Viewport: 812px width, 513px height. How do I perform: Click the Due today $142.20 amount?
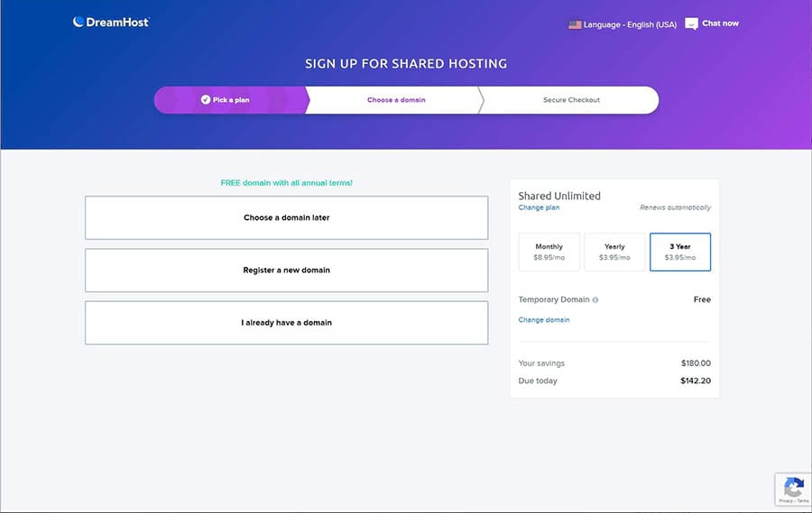click(695, 380)
